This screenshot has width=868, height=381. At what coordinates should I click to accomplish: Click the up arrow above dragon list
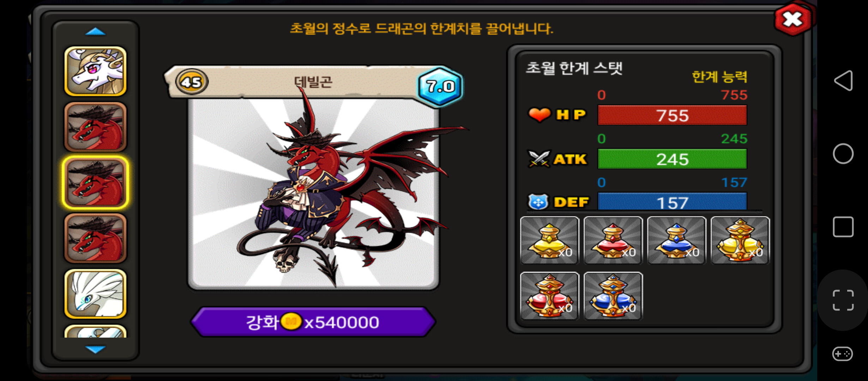click(95, 32)
